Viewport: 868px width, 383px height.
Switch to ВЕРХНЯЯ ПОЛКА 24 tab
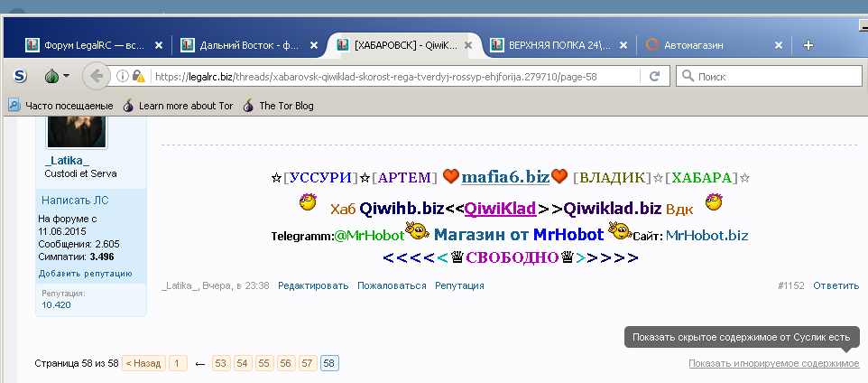tap(559, 45)
